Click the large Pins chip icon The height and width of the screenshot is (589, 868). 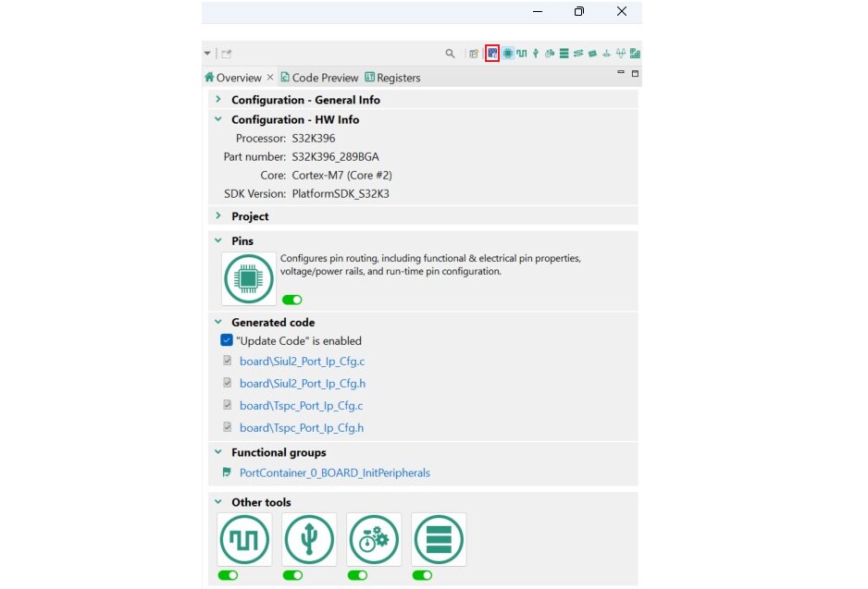pyautogui.click(x=249, y=278)
